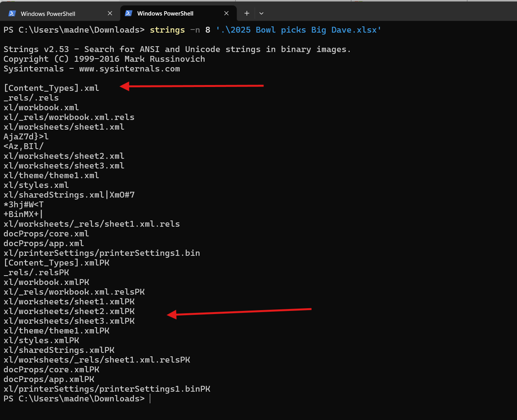This screenshot has width=517, height=420.
Task: Click the 'xl/sharedStrings.xmlPK' line
Action: point(59,350)
